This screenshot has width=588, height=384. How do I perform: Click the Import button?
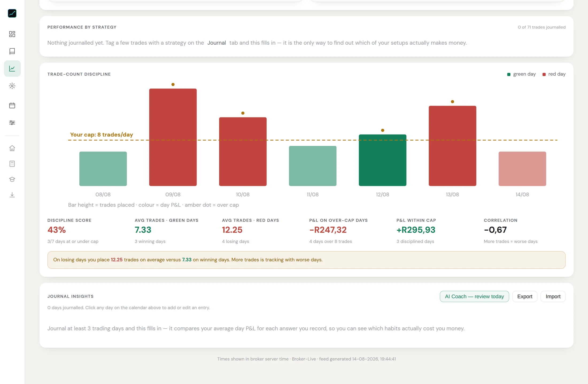click(553, 296)
